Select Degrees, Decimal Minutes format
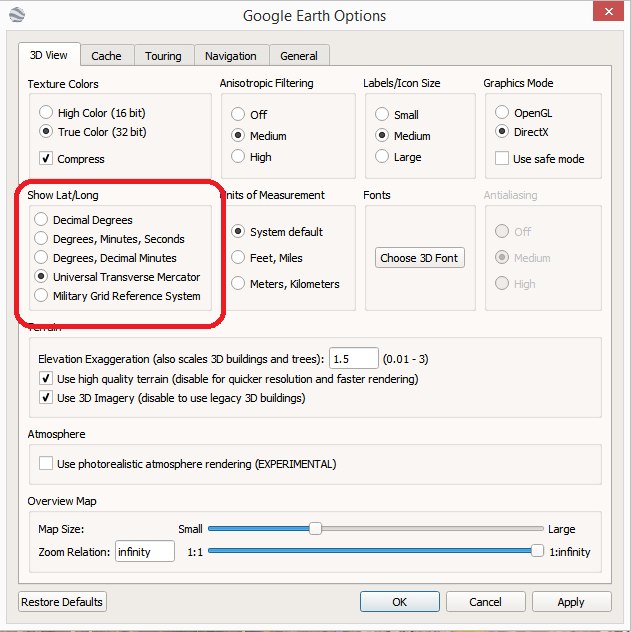 coord(41,257)
